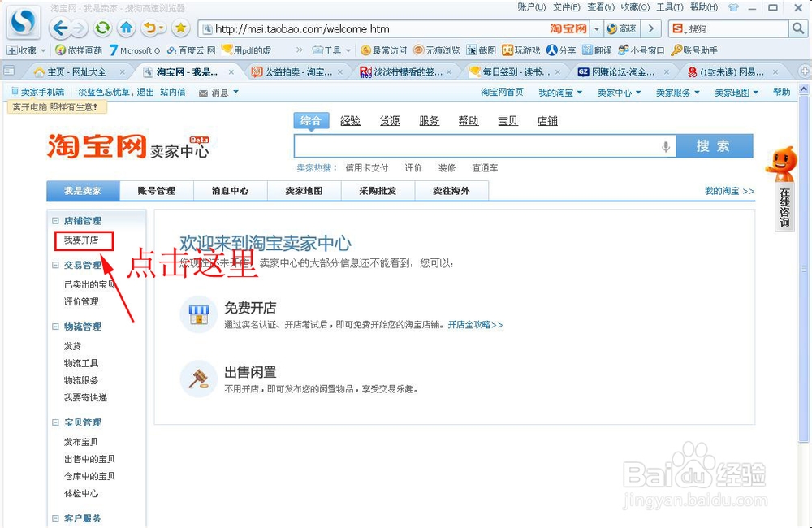Open the 文件(F) menu
Image resolution: width=812 pixels, height=528 pixels.
click(x=567, y=7)
